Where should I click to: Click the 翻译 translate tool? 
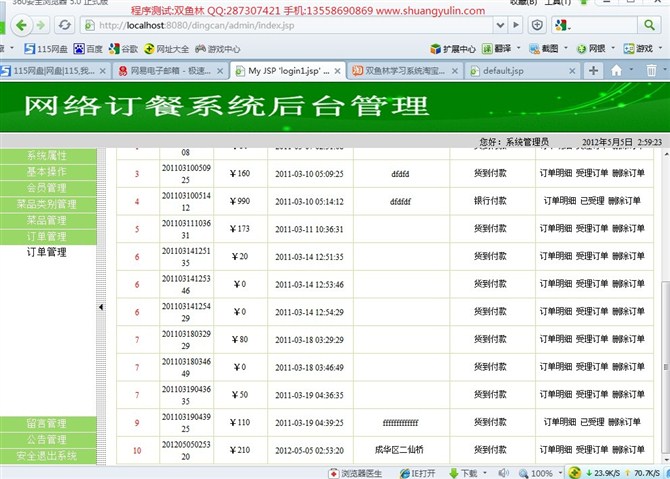497,49
